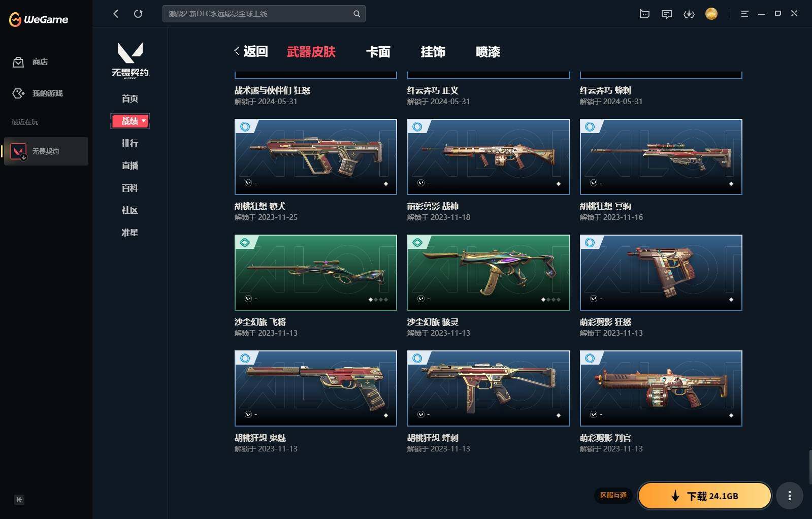
Task: Click the level dots on 沙尘幻旅 飞将
Action: [x=378, y=300]
